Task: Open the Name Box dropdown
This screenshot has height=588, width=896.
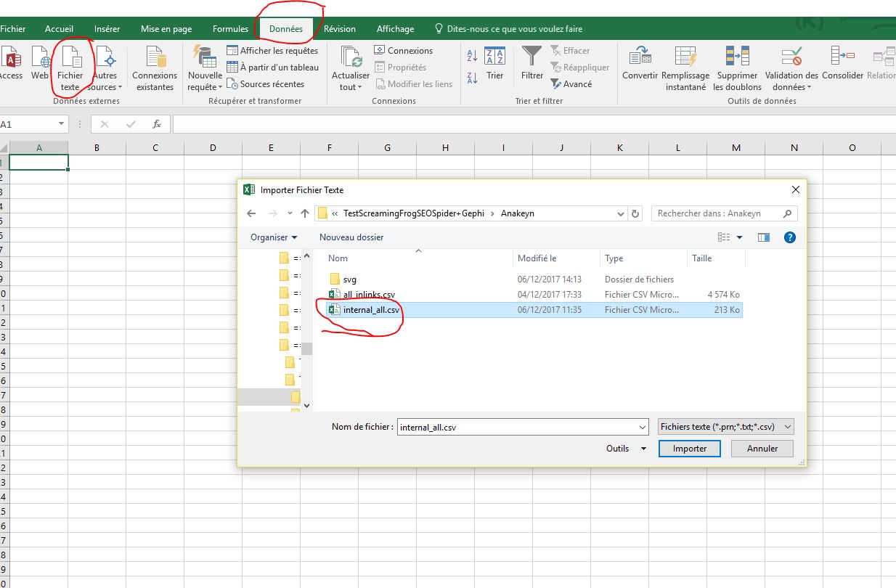Action: [x=60, y=125]
